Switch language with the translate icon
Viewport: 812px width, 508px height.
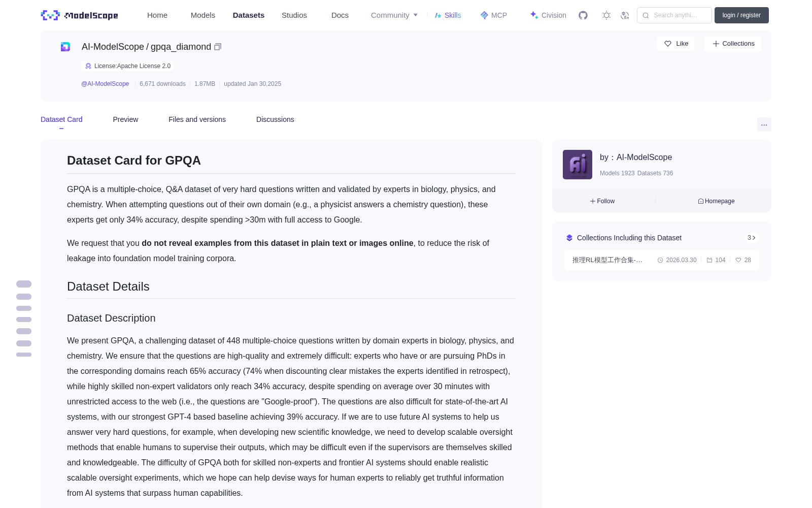click(625, 15)
